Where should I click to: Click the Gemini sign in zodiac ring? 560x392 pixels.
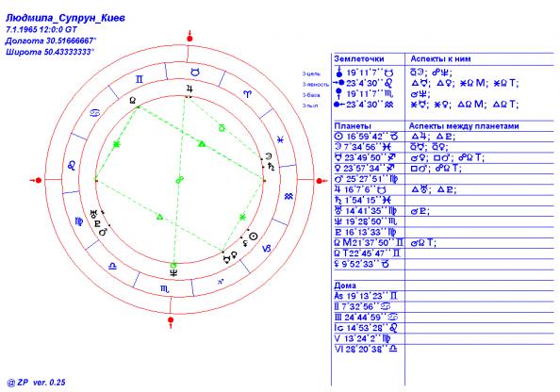[140, 79]
